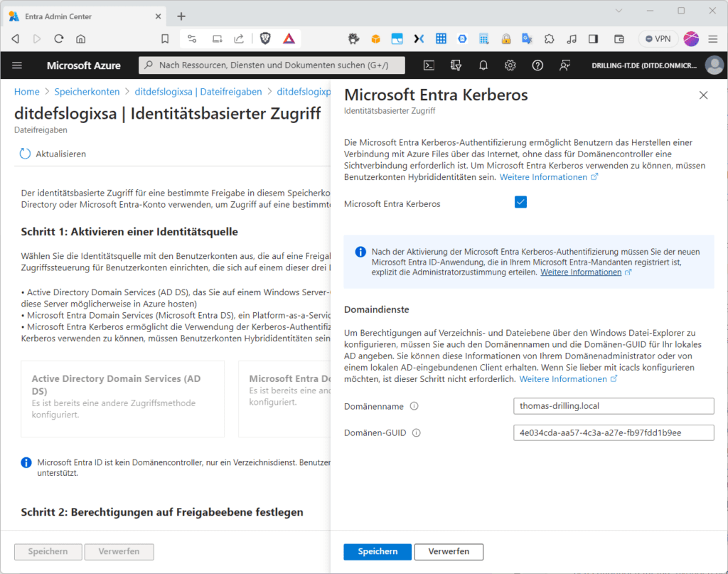Open the ditdefslogixsa | Dateifreigaben breadcrumb
Screen dimensions: 728x574
(x=198, y=92)
